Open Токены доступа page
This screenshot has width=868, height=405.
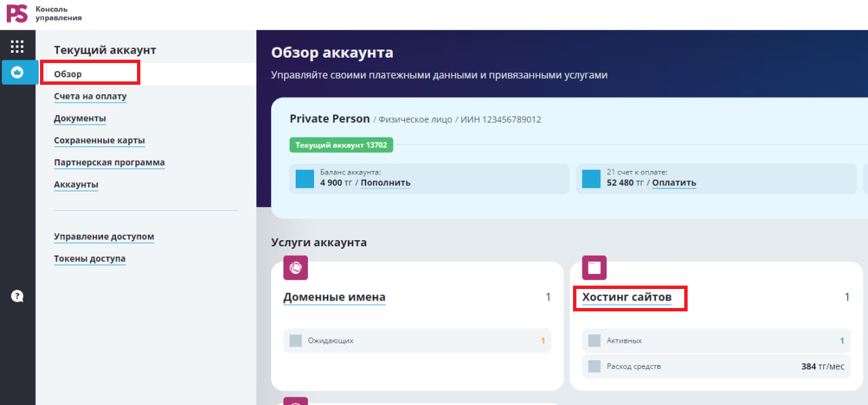[x=90, y=258]
